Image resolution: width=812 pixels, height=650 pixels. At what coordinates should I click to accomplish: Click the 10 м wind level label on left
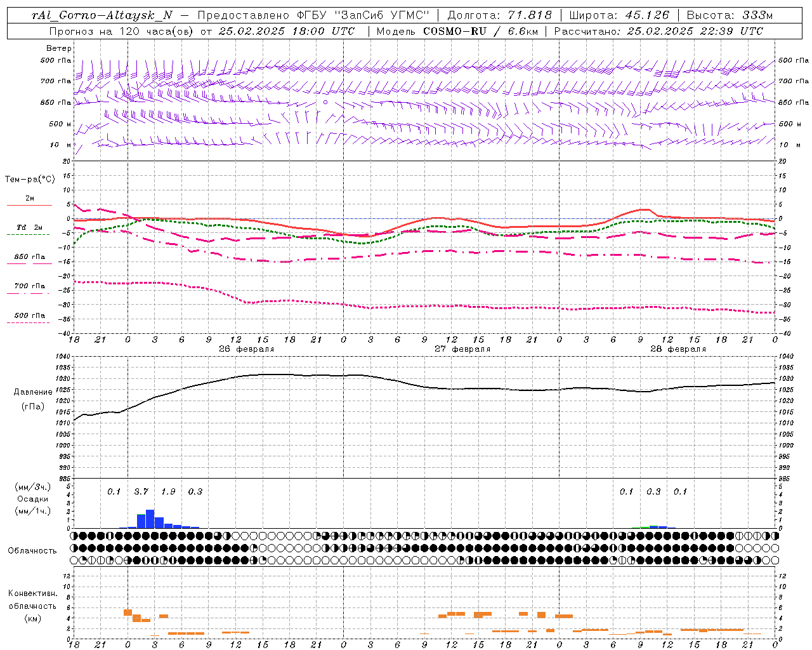pyautogui.click(x=61, y=145)
